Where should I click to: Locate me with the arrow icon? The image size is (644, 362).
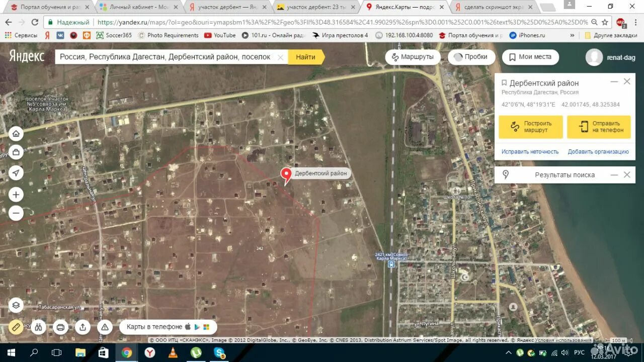pyautogui.click(x=16, y=173)
